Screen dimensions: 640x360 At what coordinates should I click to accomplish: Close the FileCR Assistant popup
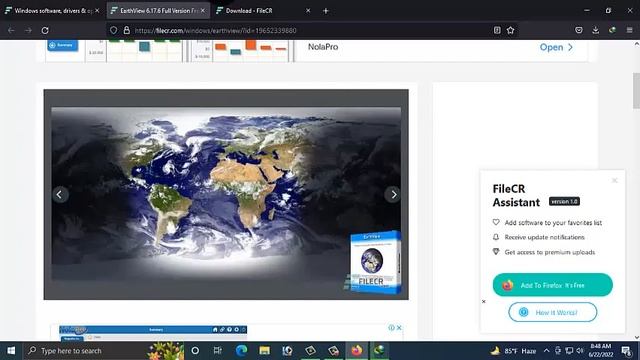(x=614, y=180)
